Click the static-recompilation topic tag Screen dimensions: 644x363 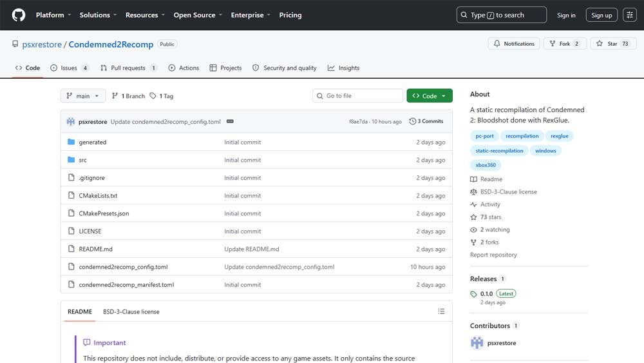499,151
